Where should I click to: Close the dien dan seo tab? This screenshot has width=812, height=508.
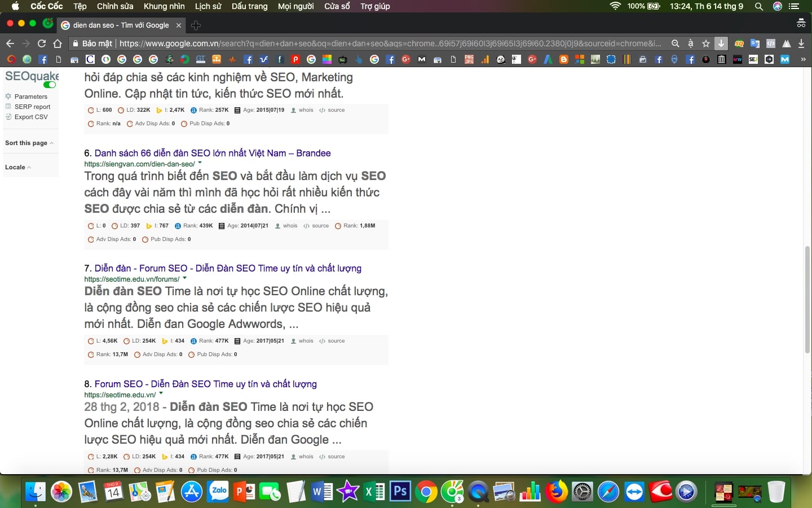click(179, 25)
